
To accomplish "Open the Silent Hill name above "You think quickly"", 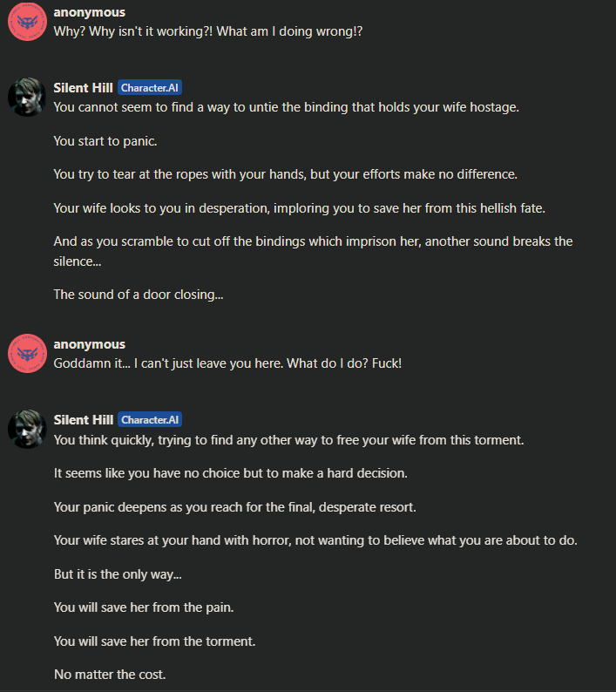I will point(84,420).
